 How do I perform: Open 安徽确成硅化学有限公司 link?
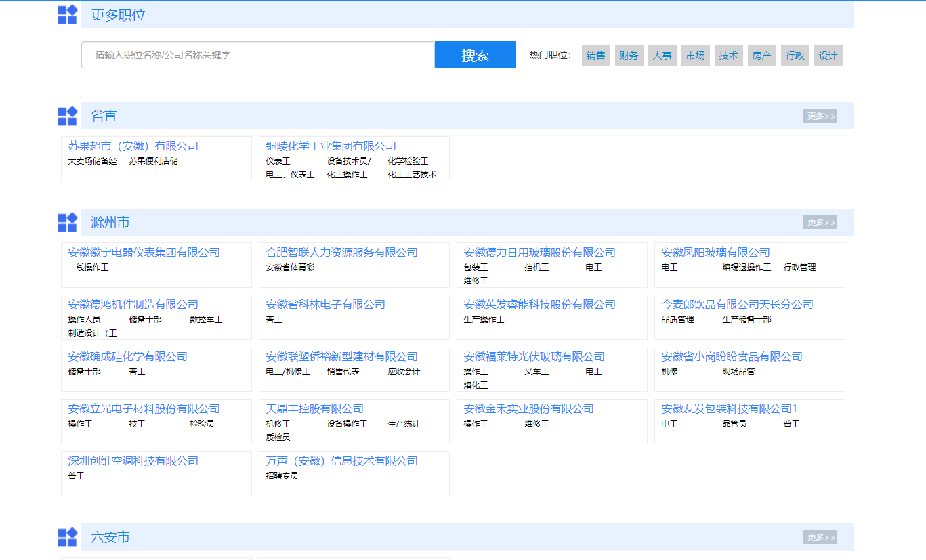coord(128,356)
